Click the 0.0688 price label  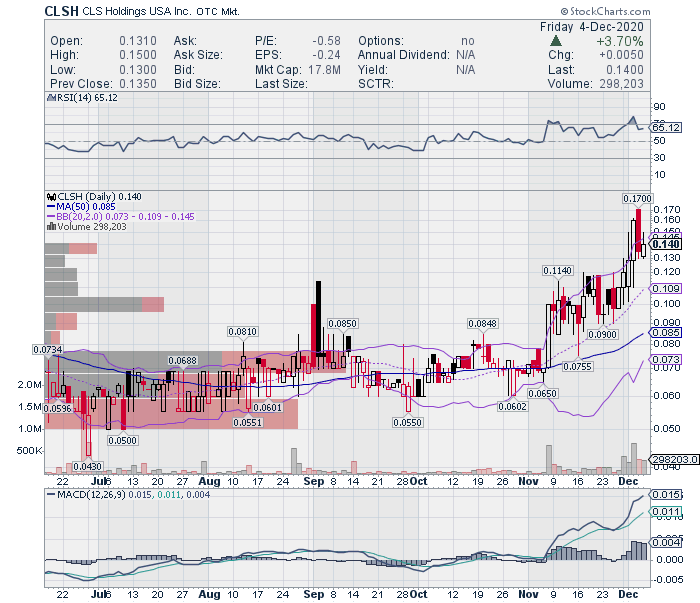[182, 360]
